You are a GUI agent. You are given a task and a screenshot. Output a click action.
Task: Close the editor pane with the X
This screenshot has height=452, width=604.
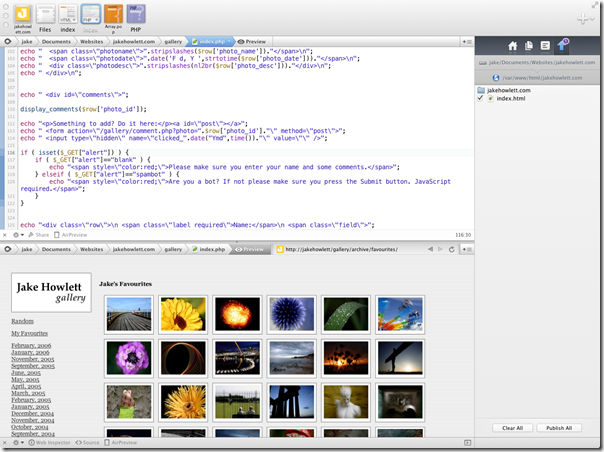(5, 235)
